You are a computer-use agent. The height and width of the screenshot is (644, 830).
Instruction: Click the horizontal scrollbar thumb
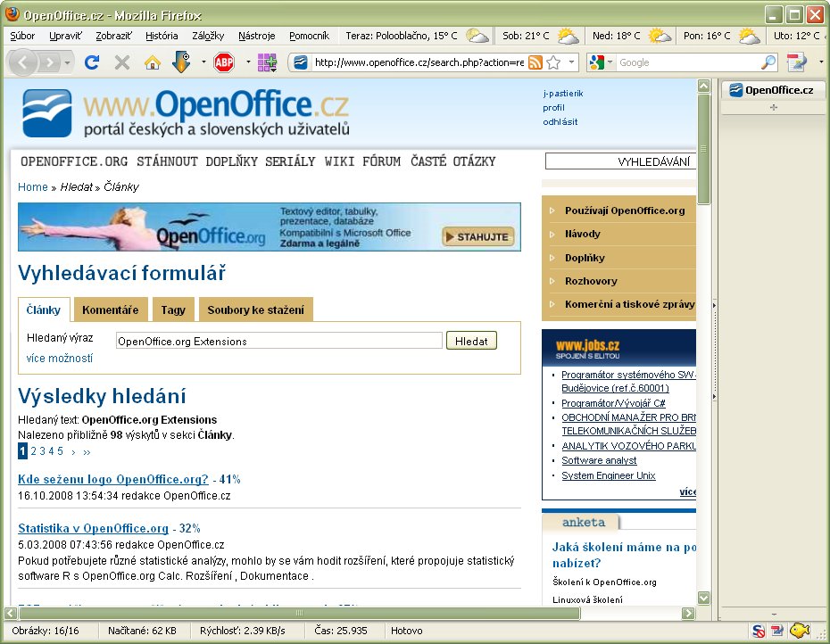point(300,613)
